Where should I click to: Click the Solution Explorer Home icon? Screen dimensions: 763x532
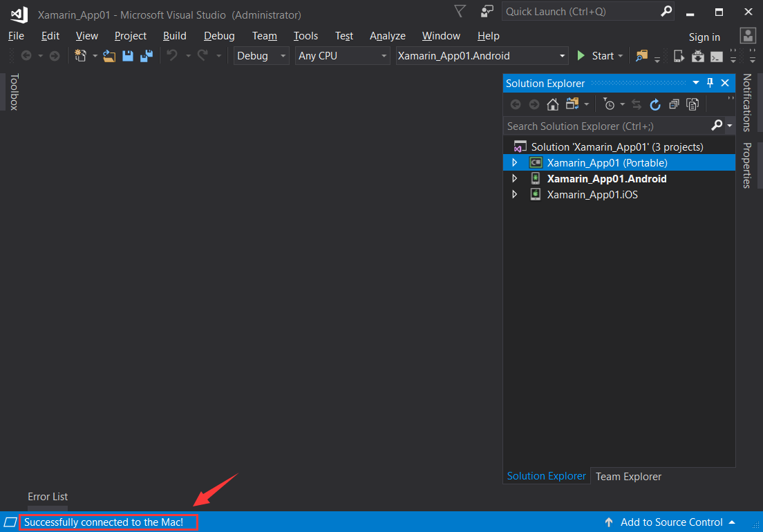[x=552, y=104]
